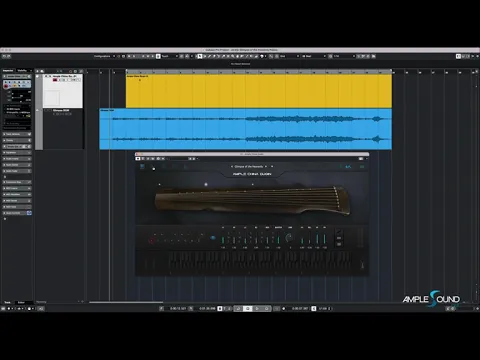Image resolution: width=480 pixels, height=360 pixels.
Task: Toggle the right zone layout button
Action: [x=468, y=56]
